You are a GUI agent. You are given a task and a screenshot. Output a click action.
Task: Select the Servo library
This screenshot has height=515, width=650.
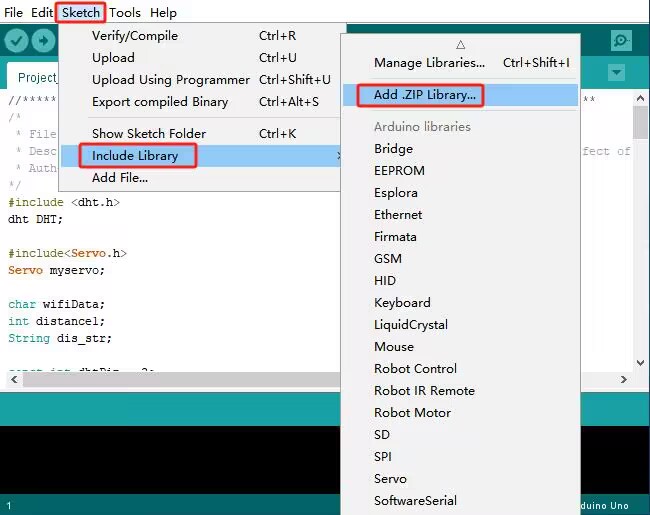point(390,479)
